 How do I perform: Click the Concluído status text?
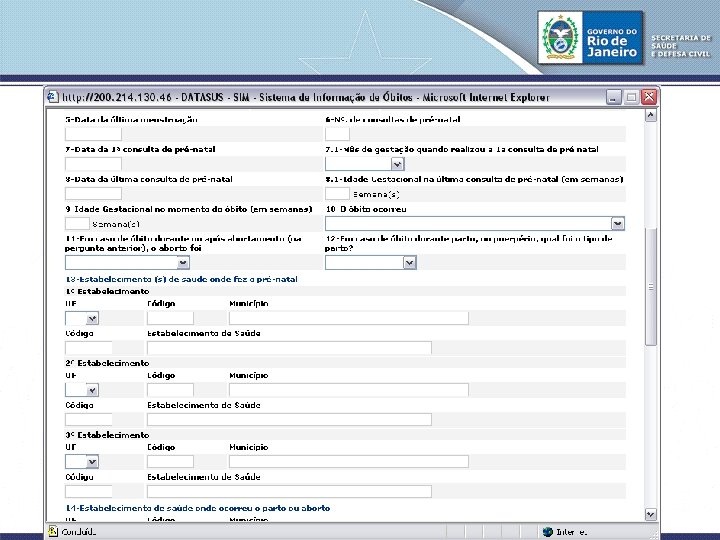point(79,532)
